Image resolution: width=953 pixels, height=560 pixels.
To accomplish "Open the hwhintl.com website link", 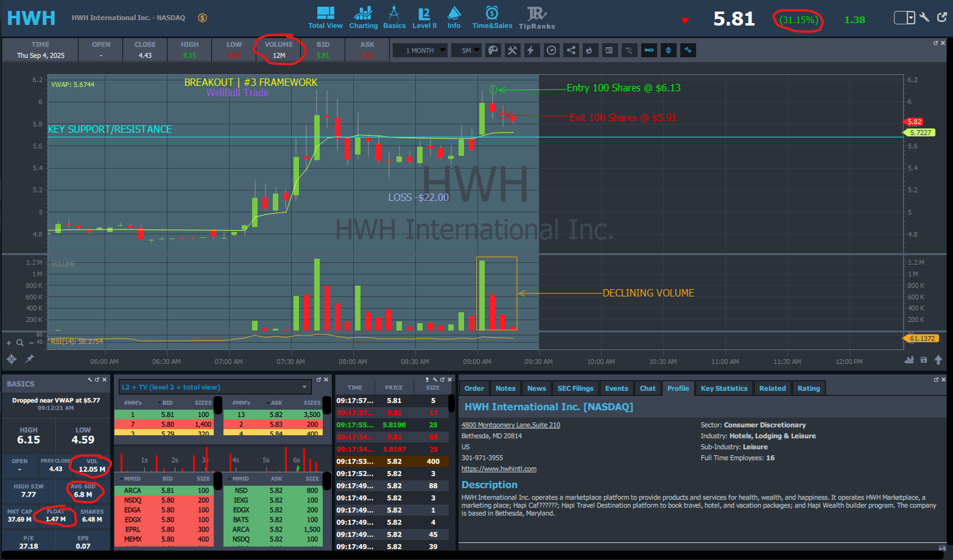I will point(499,469).
